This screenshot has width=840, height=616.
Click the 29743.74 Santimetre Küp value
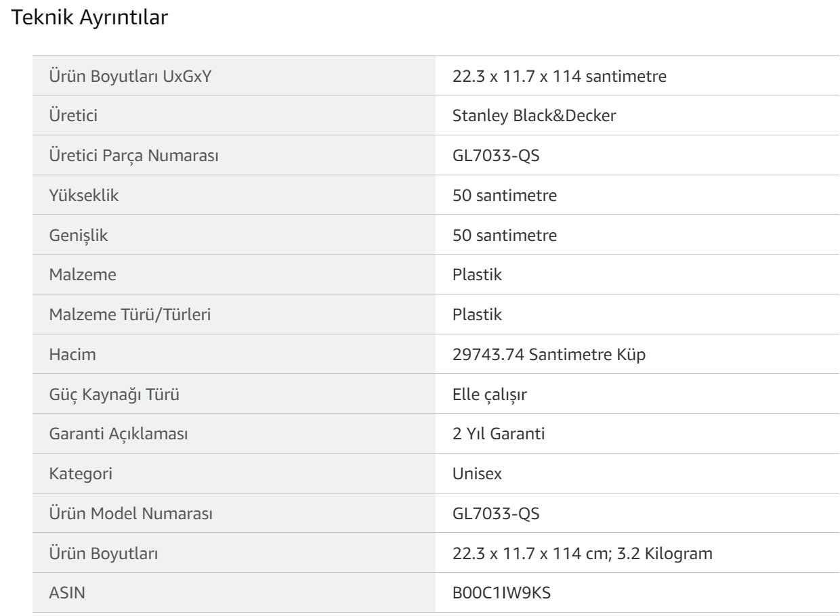[549, 355]
